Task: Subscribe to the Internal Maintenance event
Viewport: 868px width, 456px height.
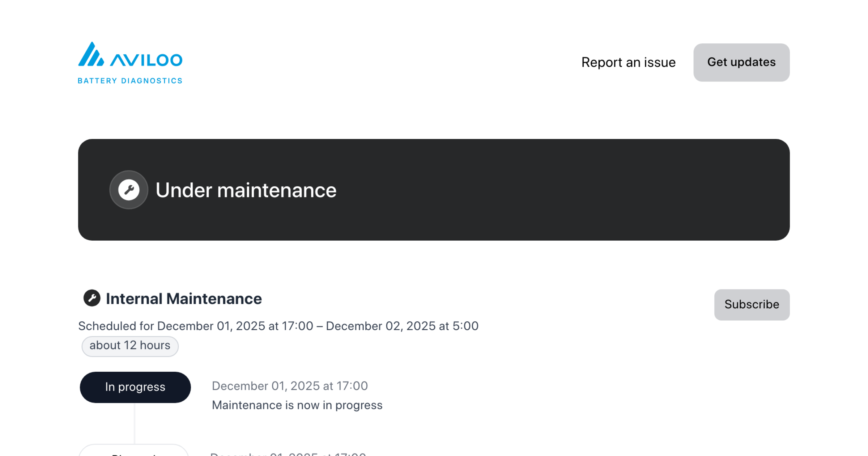Action: (x=752, y=304)
